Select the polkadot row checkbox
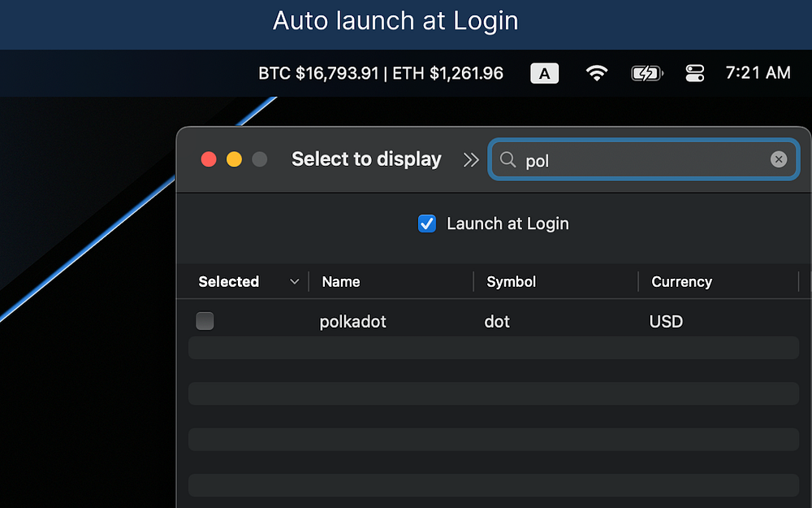This screenshot has width=812, height=508. (205, 321)
